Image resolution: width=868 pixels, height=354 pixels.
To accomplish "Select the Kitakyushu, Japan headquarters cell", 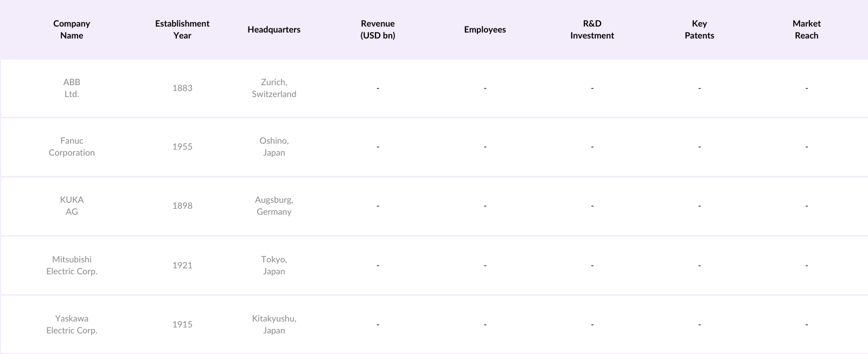I will tap(274, 324).
